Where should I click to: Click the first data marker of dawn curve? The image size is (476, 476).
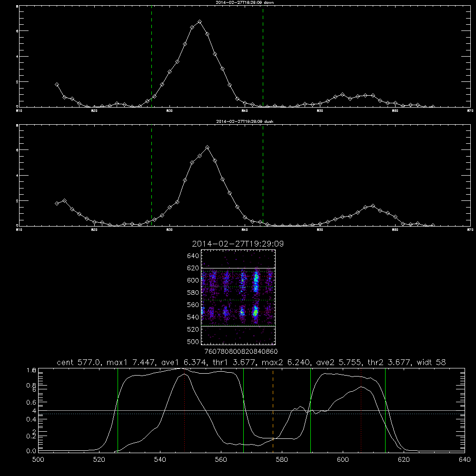coord(57,85)
